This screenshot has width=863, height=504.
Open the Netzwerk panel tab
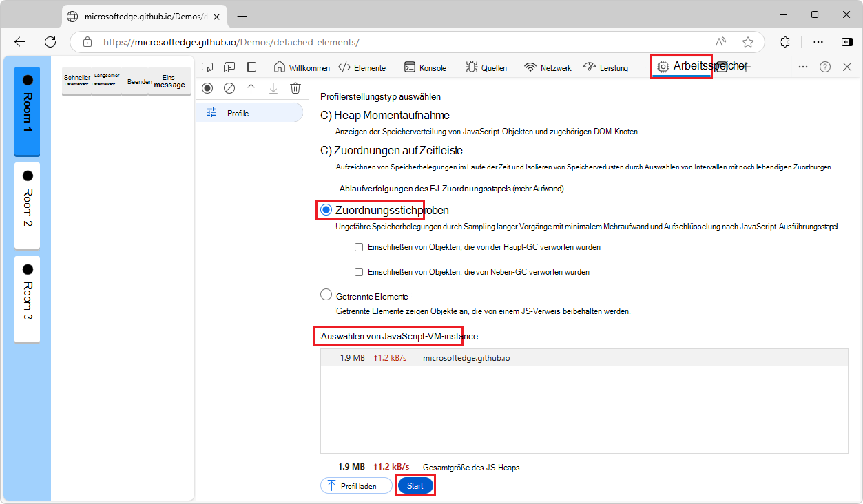pos(547,67)
